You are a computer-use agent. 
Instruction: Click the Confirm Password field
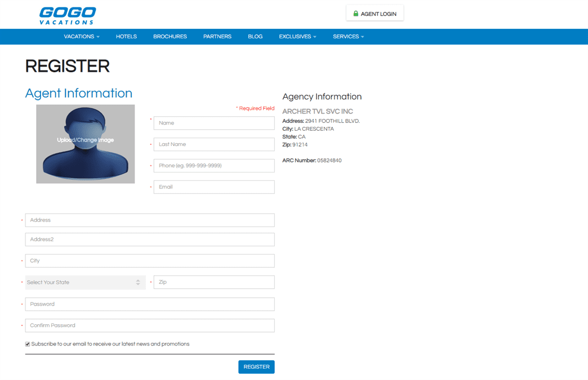[150, 325]
